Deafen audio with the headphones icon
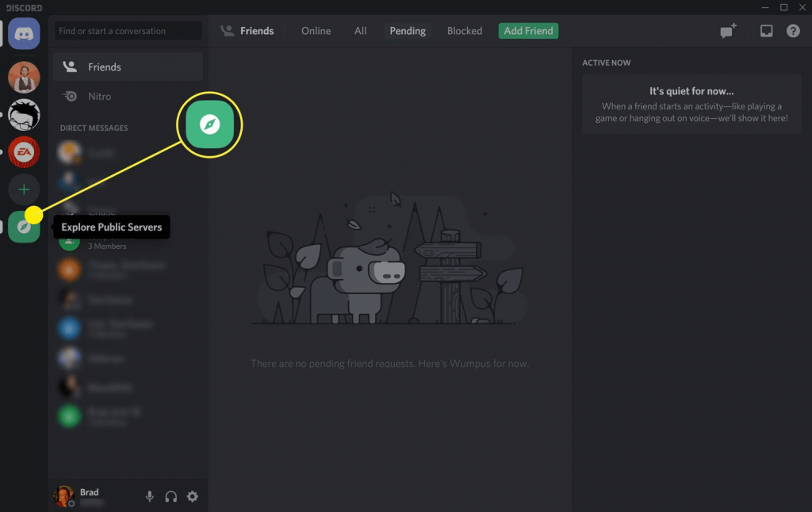Viewport: 812px width, 512px height. 170,496
